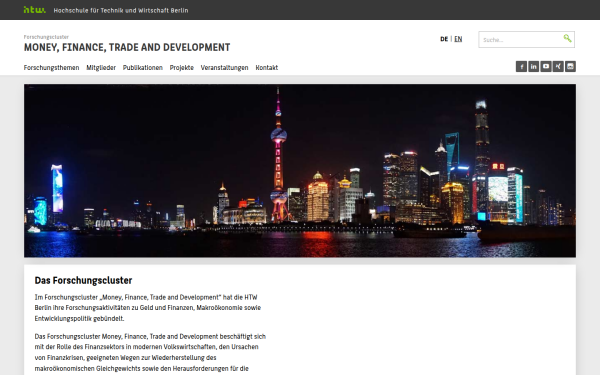Open the Forschungsthemen menu
This screenshot has height=375, width=600.
51,68
